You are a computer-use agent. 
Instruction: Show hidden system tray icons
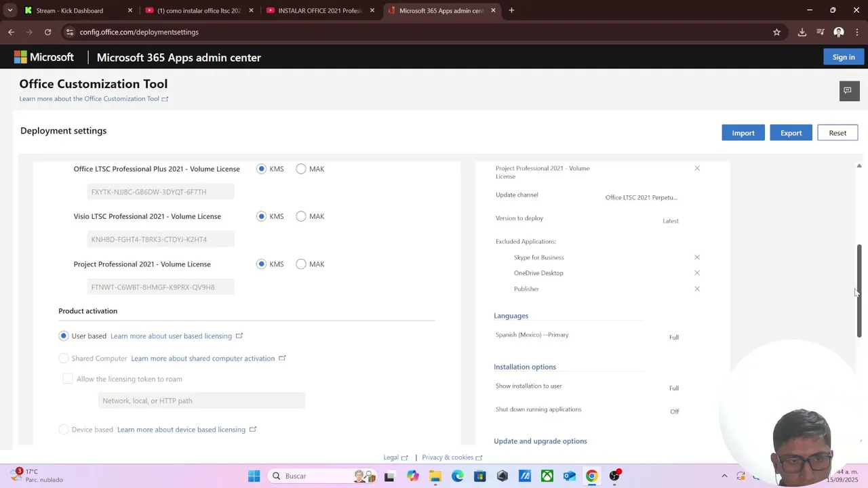coord(724,476)
